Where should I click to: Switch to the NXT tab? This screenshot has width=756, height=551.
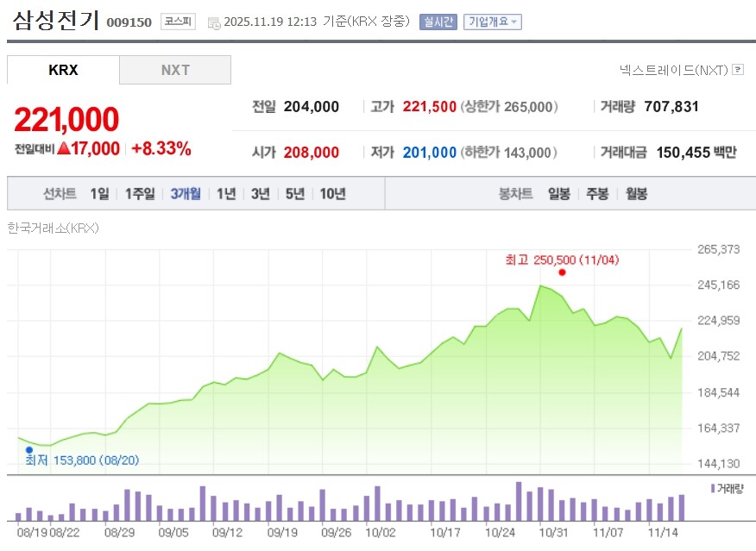tap(175, 70)
